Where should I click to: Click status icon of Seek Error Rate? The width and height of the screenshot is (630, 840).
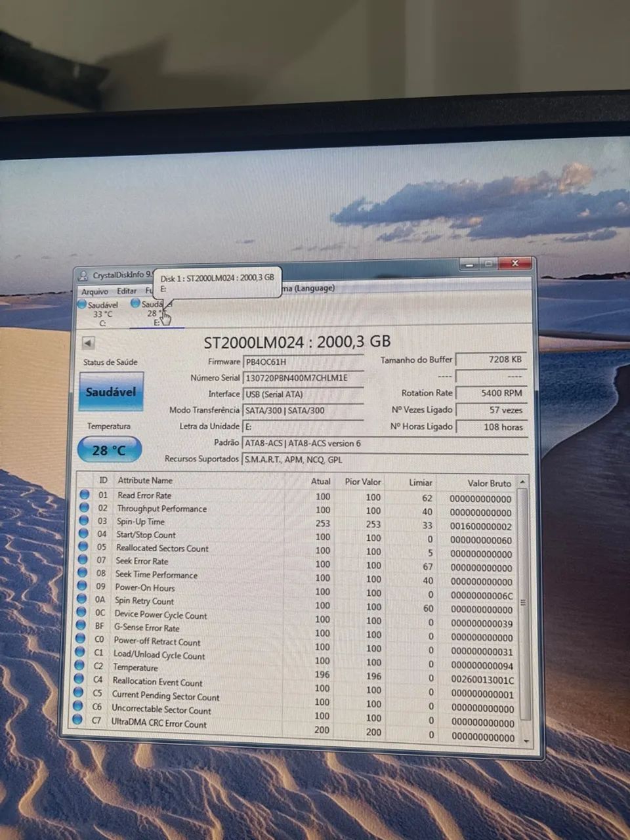pyautogui.click(x=83, y=560)
